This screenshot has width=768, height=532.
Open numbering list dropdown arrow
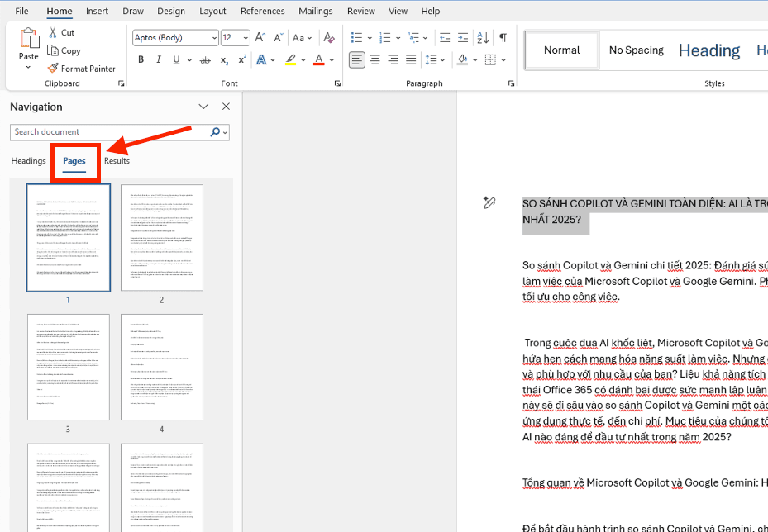coord(398,38)
